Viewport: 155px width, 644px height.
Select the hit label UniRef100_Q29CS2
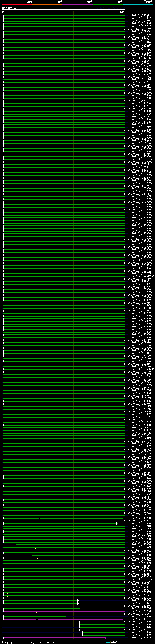[139, 114]
